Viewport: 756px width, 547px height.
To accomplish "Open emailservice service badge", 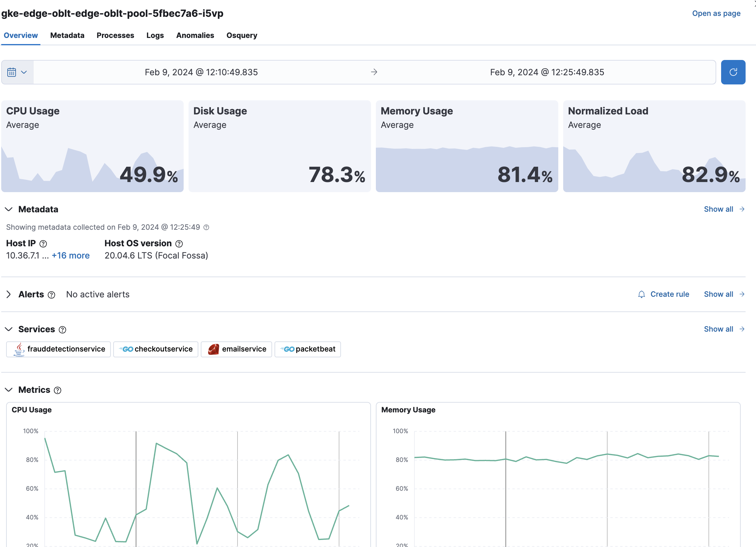I will point(236,349).
